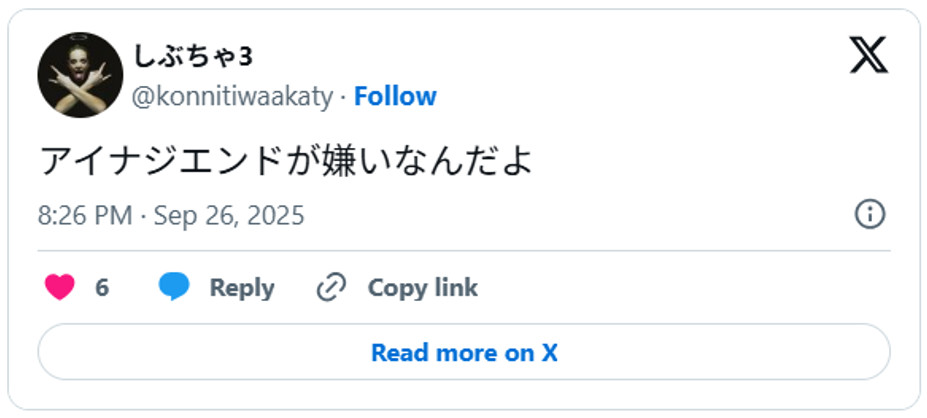Image resolution: width=927 pixels, height=418 pixels.
Task: Open the tweet info circle icon
Action: pos(869,214)
